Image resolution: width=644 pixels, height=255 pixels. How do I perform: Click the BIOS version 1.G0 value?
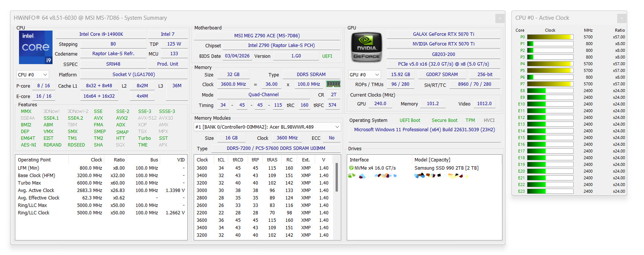[x=296, y=56]
